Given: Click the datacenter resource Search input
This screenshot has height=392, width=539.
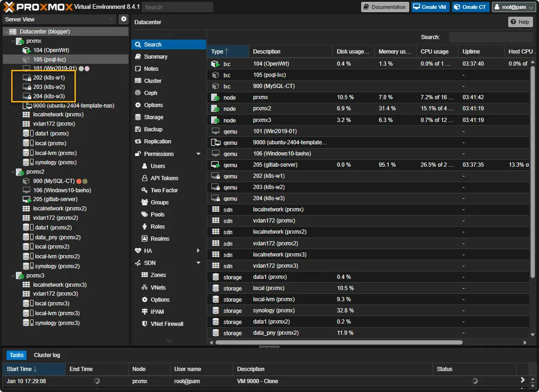Looking at the screenshot, I should (x=491, y=37).
